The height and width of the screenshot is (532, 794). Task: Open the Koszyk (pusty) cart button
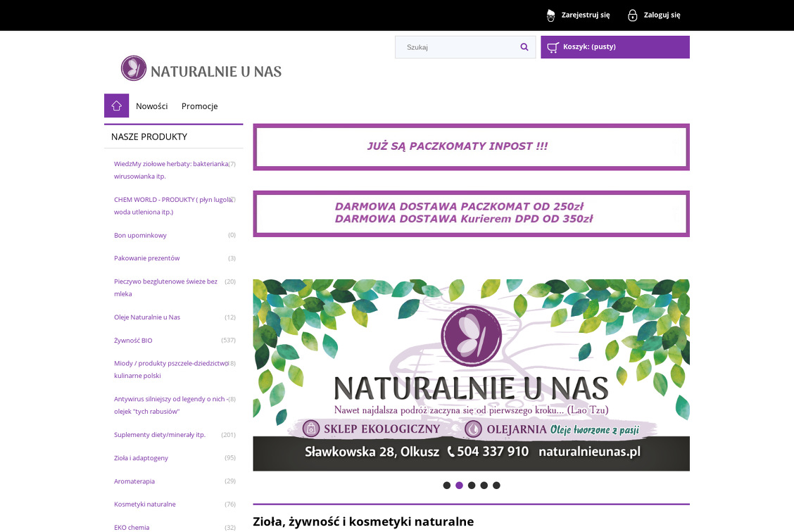[615, 47]
